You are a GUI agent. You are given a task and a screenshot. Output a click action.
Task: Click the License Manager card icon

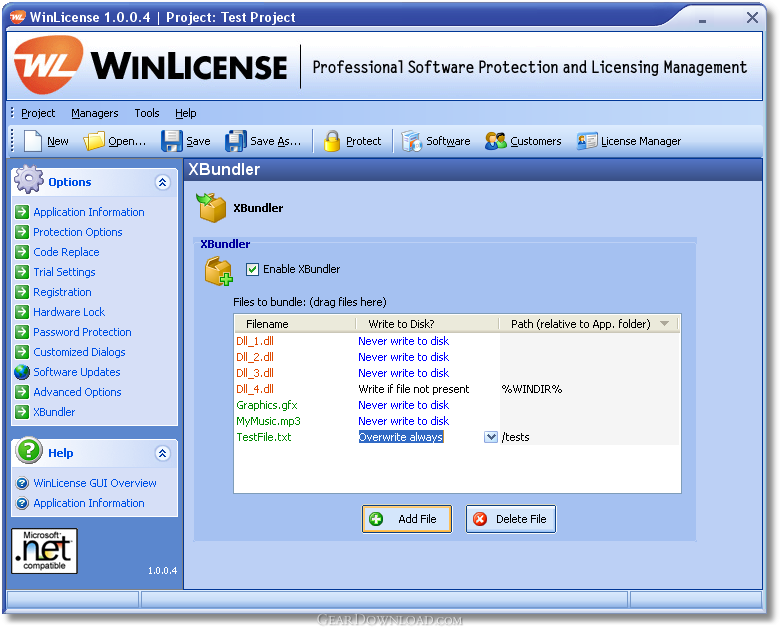tap(587, 141)
